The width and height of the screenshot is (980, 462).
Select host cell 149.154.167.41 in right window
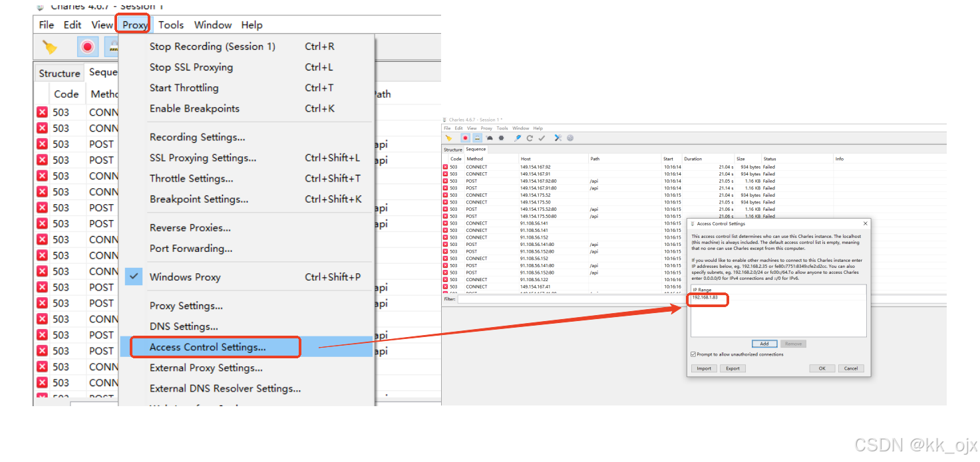pyautogui.click(x=536, y=287)
